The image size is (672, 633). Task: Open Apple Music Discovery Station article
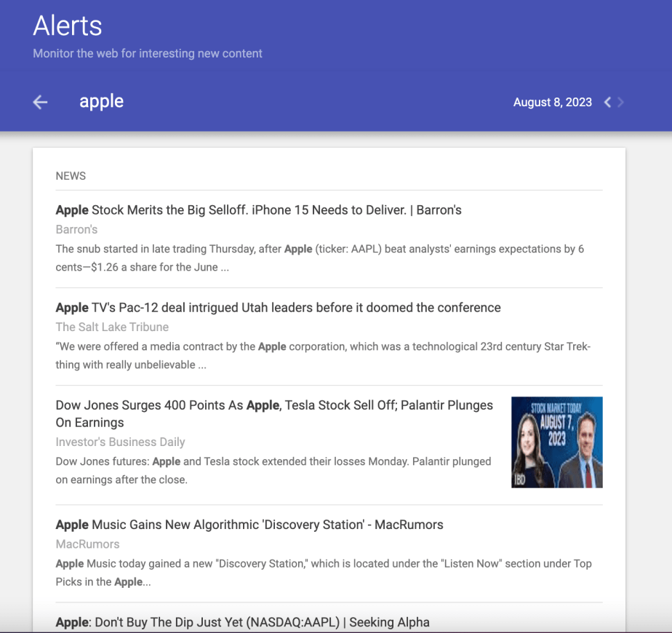pos(249,525)
